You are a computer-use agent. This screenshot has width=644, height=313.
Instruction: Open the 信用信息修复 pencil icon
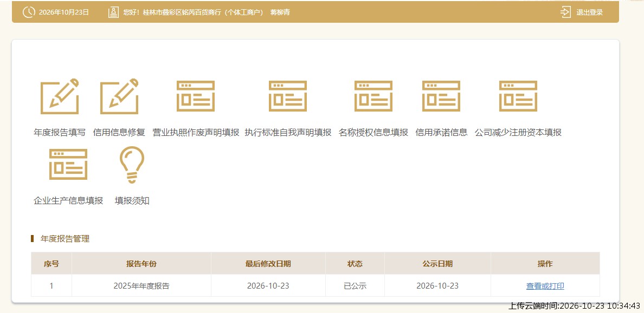[x=119, y=96]
